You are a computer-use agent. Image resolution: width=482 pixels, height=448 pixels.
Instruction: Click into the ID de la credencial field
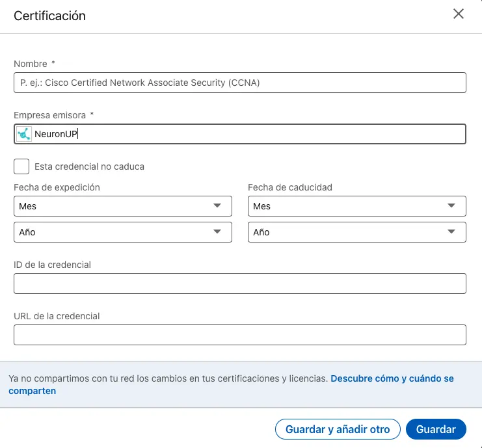pos(239,283)
